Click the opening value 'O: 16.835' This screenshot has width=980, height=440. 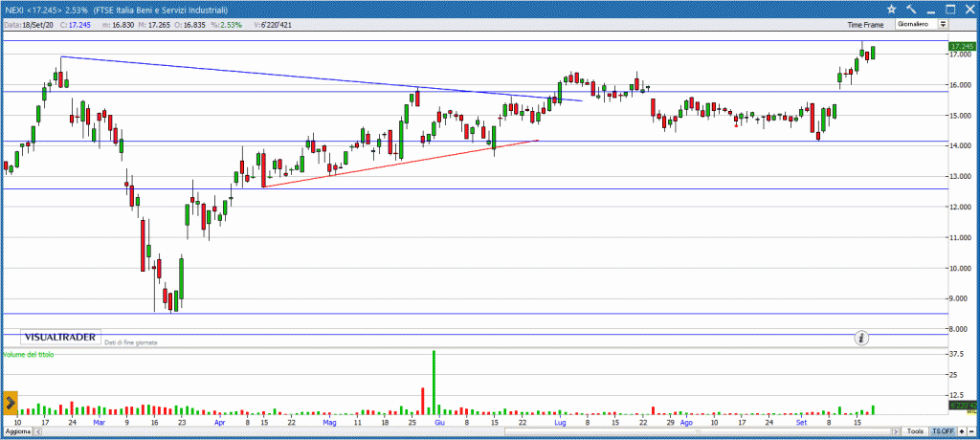pyautogui.click(x=191, y=25)
